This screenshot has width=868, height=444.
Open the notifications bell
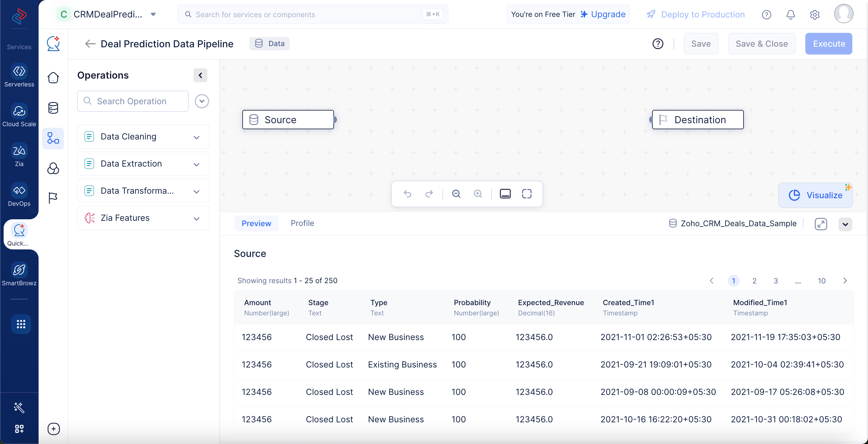791,14
